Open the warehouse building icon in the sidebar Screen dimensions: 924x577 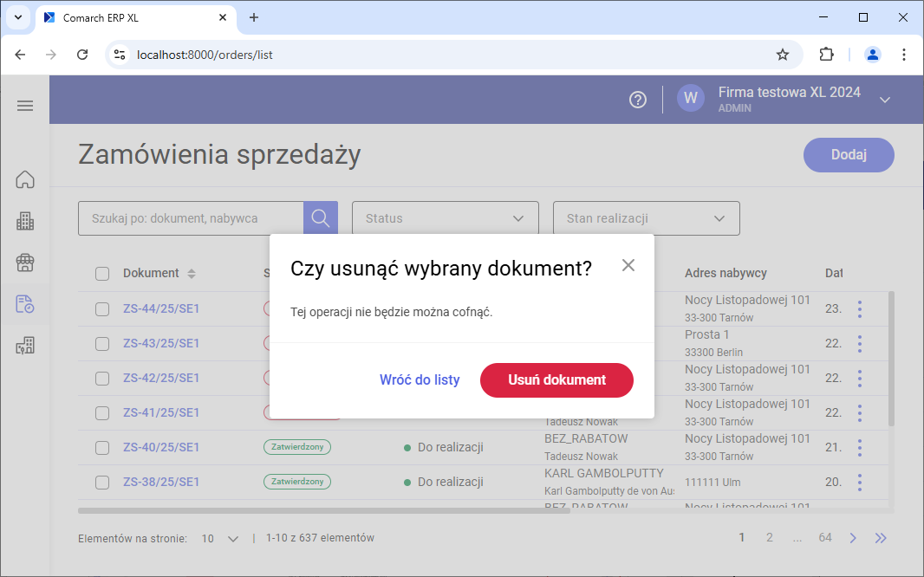(x=25, y=346)
